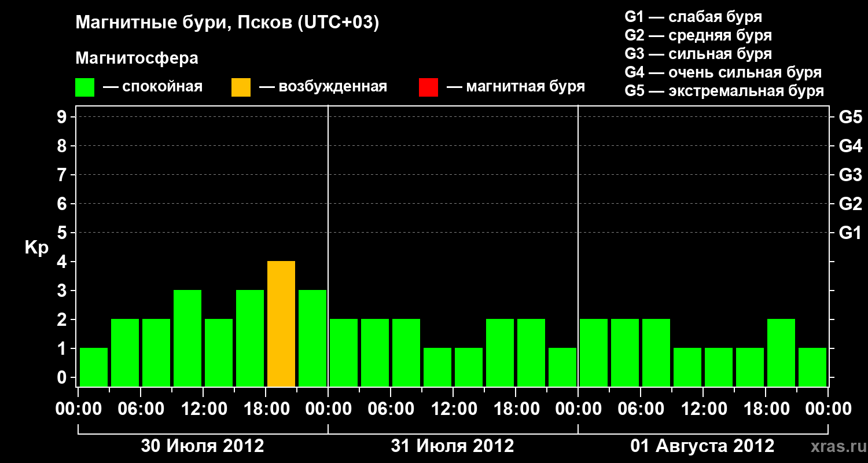Click the right-axis 'G3' level label
The width and height of the screenshot is (868, 463).
pyautogui.click(x=851, y=175)
